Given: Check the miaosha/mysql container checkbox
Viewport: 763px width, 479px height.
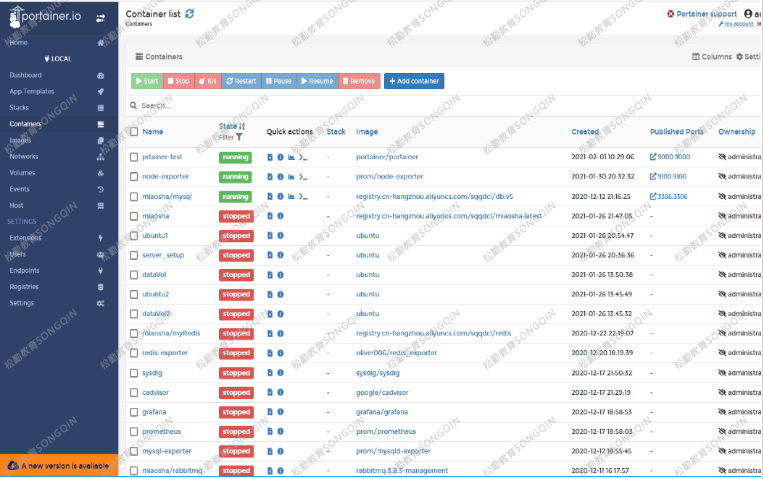Looking at the screenshot, I should coord(134,197).
